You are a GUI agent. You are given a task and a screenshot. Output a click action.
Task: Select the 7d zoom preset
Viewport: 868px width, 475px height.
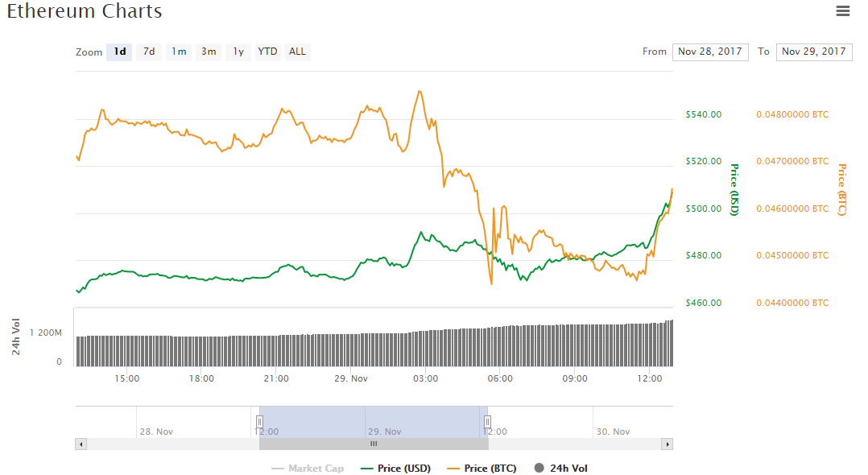(148, 52)
